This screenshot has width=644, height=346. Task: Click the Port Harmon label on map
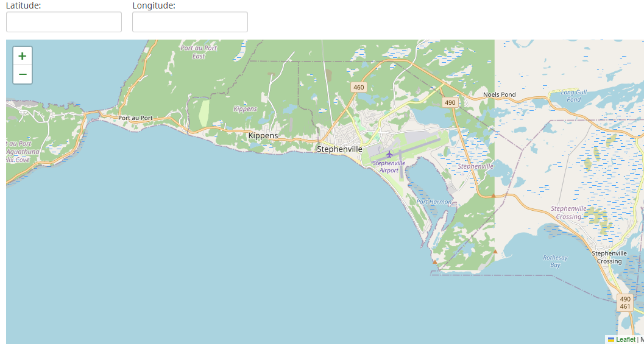click(x=434, y=202)
